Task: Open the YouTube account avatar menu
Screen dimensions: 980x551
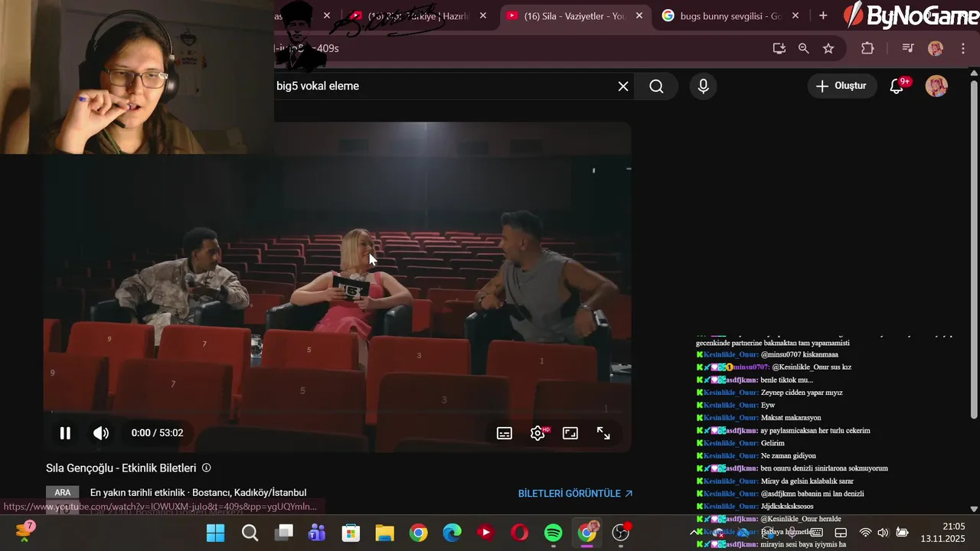Action: (x=936, y=86)
